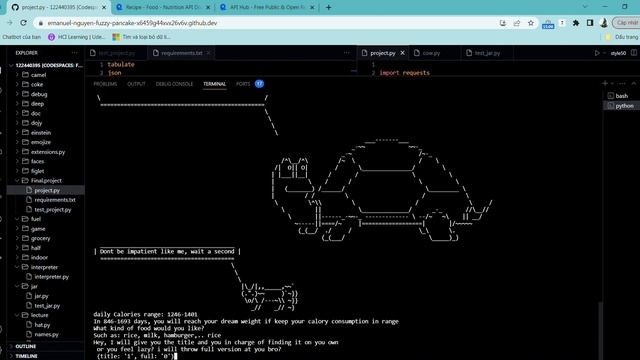Click the new terminal plus icon
The height and width of the screenshot is (360, 640).
[605, 83]
